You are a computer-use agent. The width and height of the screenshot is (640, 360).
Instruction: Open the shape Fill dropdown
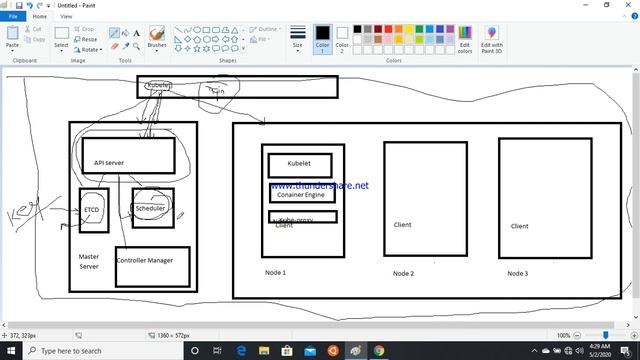point(260,39)
